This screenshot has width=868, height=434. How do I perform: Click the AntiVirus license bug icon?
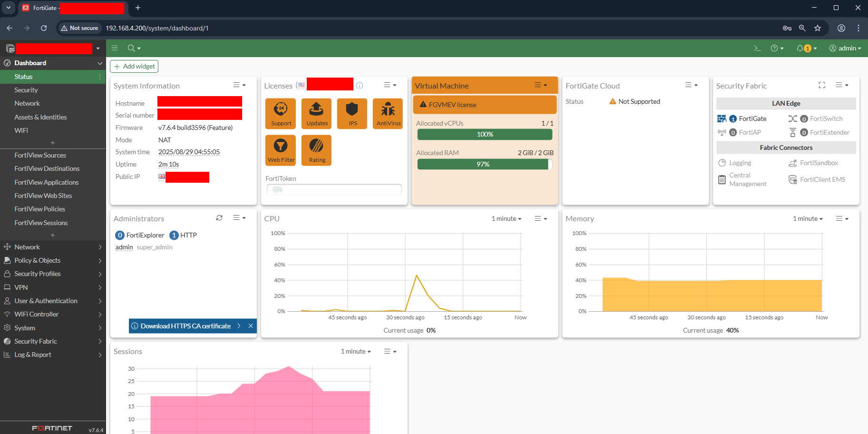[388, 113]
